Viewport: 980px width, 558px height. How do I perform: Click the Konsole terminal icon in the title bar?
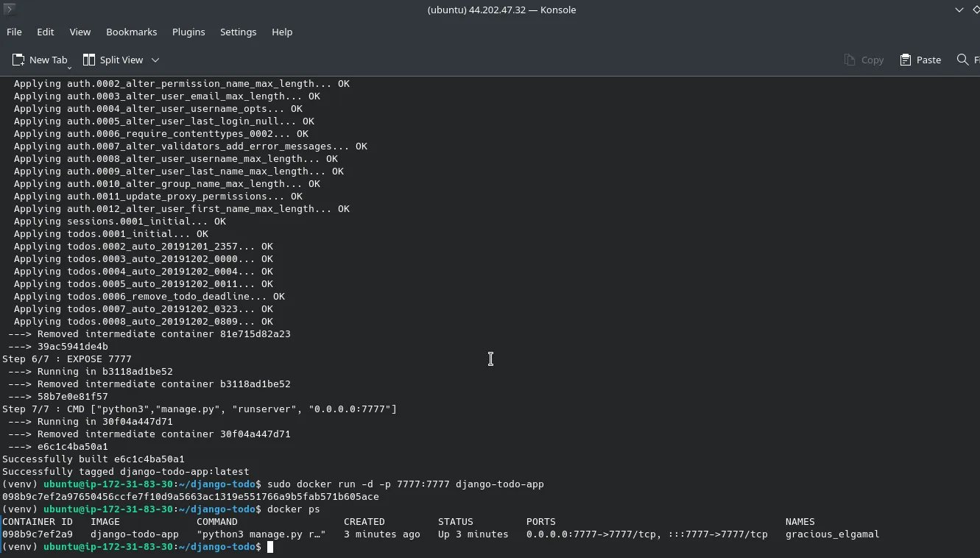click(9, 10)
